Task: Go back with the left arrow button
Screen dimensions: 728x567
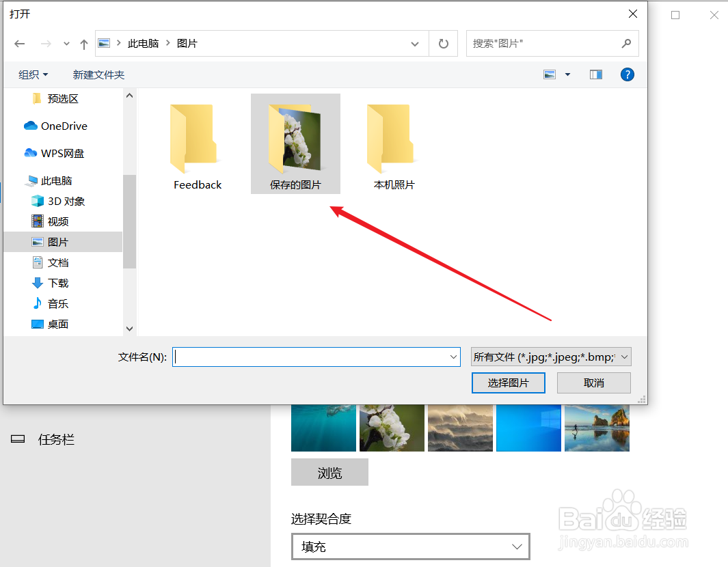Action: click(20, 44)
